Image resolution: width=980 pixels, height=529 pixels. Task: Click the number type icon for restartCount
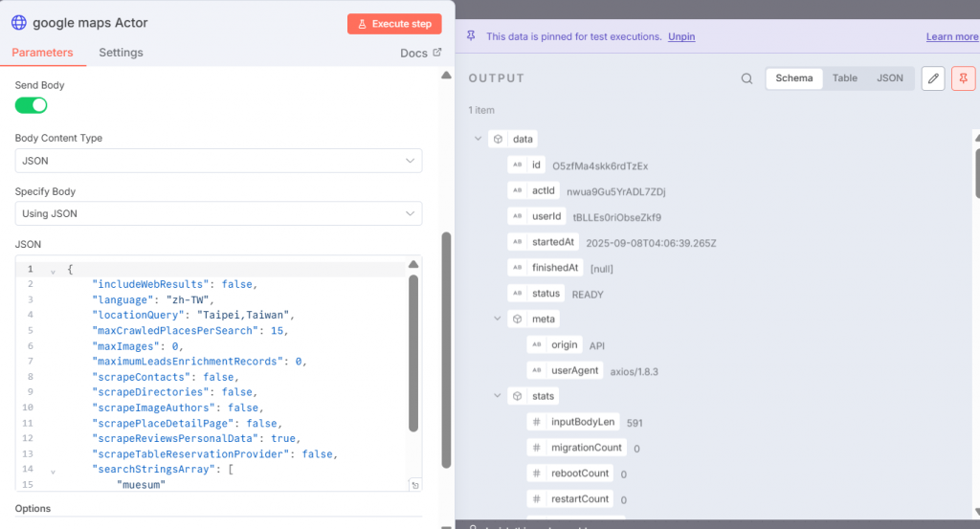tap(537, 498)
